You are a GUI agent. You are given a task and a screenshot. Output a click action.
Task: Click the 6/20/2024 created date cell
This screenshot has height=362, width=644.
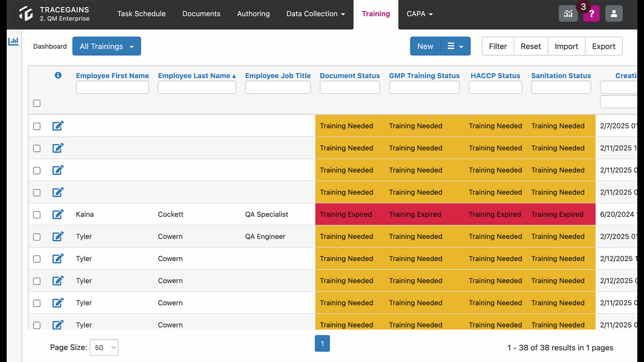click(x=618, y=214)
